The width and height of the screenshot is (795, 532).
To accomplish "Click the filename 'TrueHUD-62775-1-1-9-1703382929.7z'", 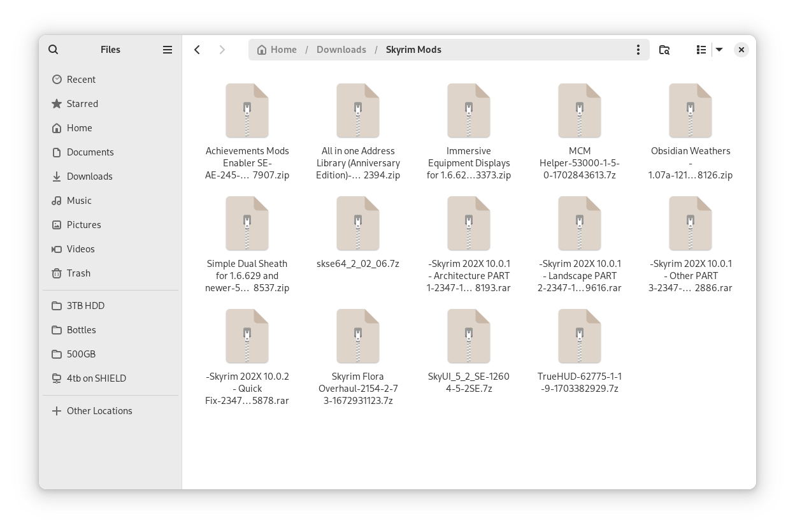I will click(580, 382).
